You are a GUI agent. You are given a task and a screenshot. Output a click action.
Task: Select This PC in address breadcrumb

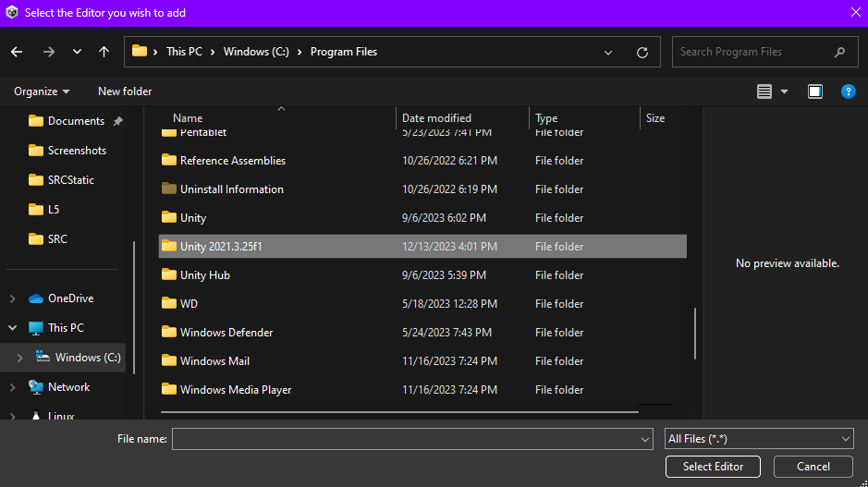184,52
